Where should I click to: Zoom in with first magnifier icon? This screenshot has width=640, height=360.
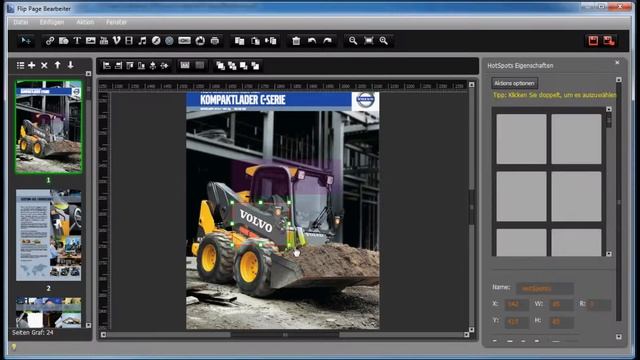(x=353, y=40)
